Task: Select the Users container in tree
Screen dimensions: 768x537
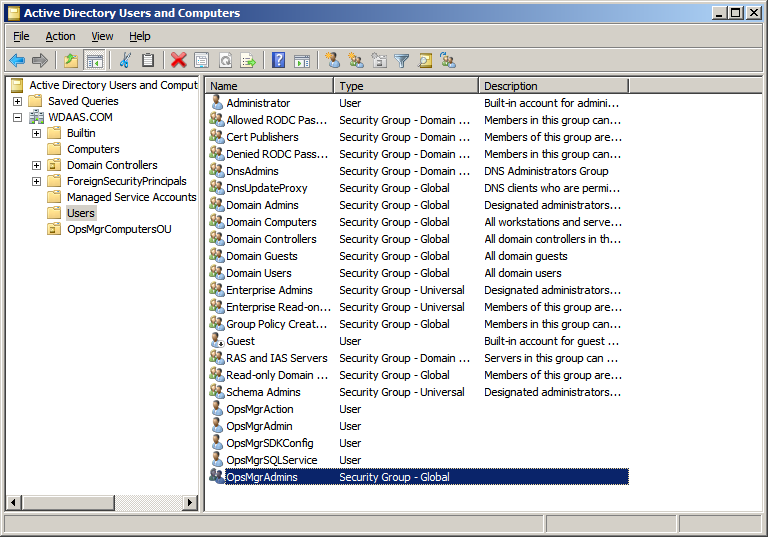Action: (x=81, y=213)
